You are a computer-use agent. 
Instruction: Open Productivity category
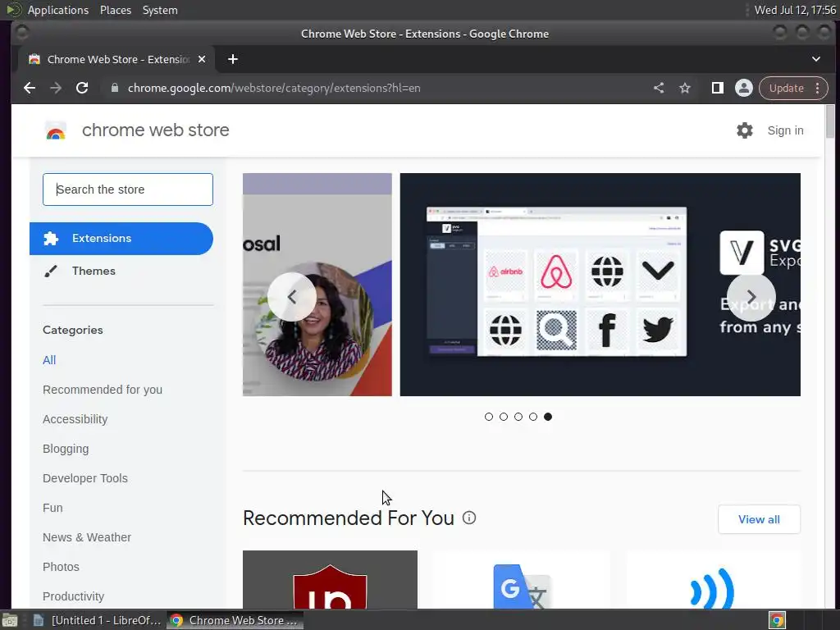[x=73, y=596]
